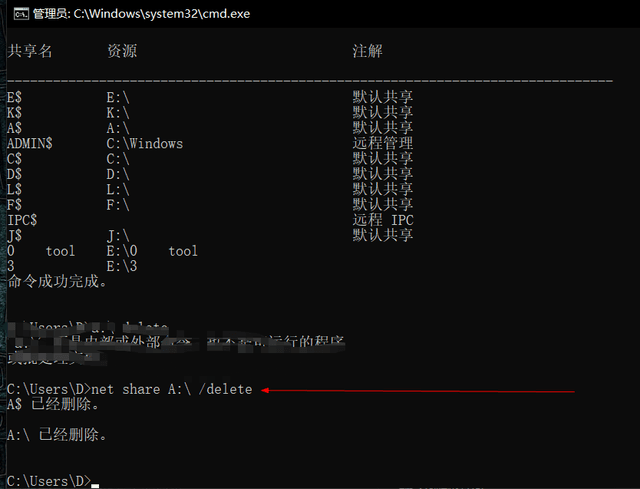640x489 pixels.
Task: Click the 远程 IPC remark text
Action: (x=383, y=220)
